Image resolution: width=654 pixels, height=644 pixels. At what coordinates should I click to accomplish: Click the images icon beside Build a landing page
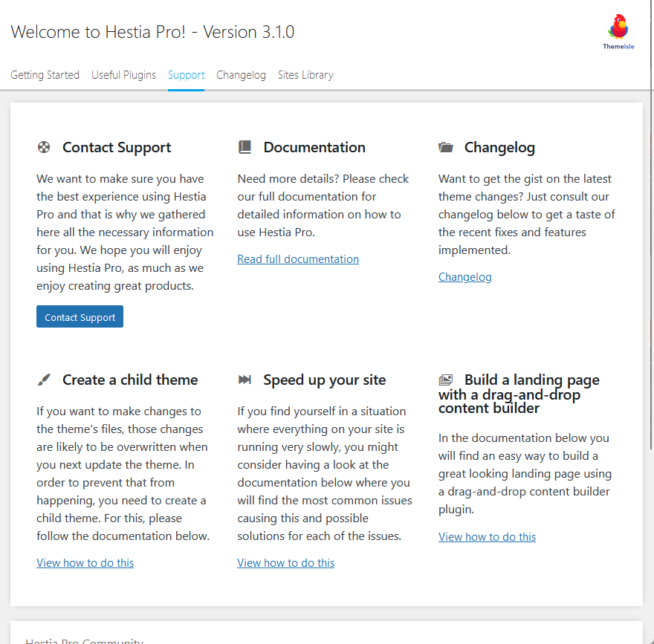[x=446, y=380]
